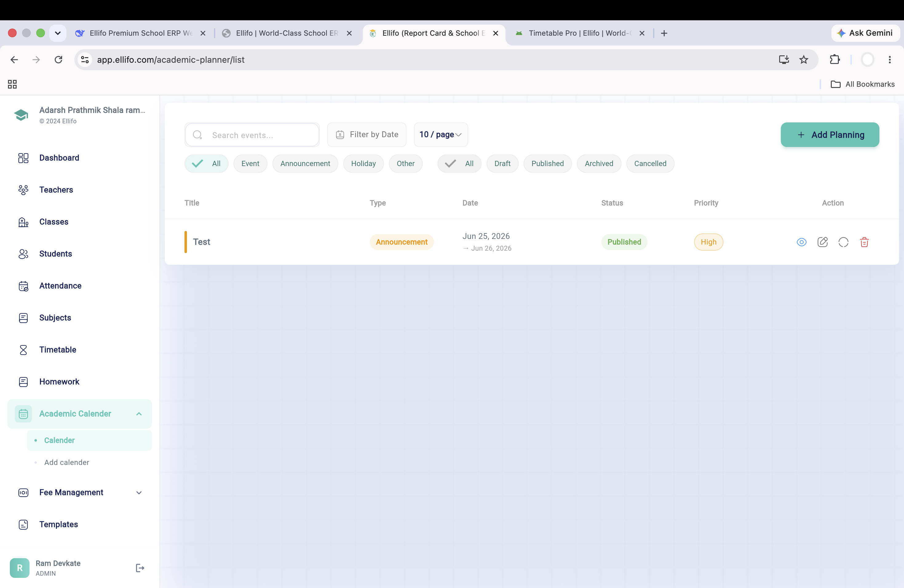Toggle the Announcement type filter
904x588 pixels.
305,164
